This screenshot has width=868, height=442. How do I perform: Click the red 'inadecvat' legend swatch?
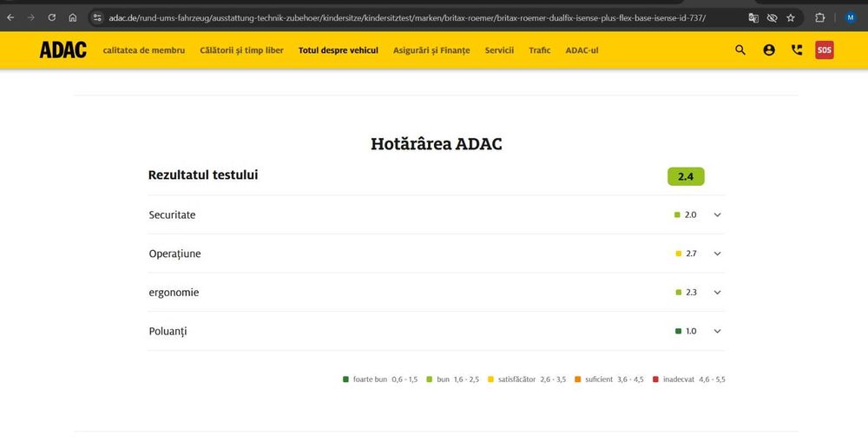656,379
